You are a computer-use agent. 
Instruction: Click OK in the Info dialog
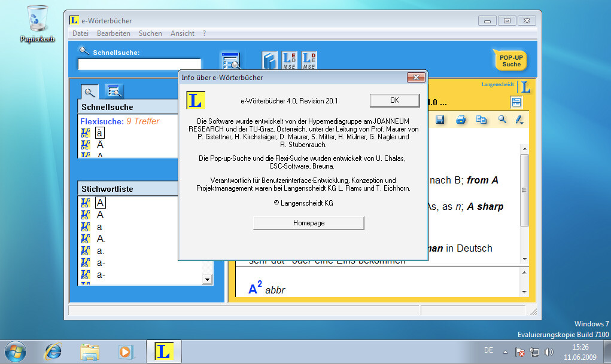tap(394, 100)
